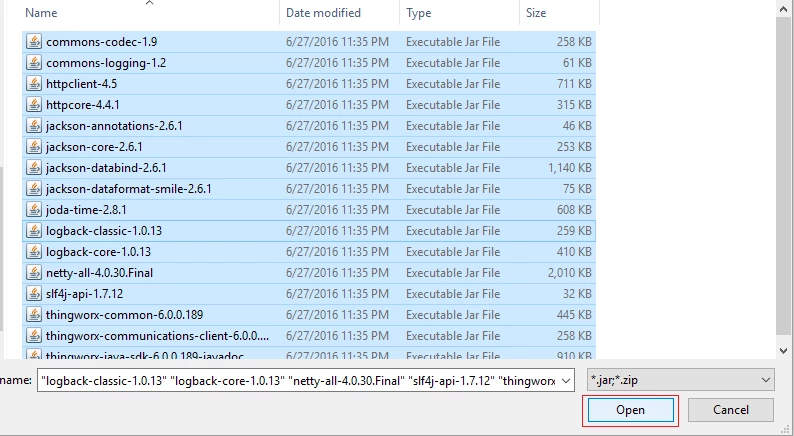Click the jar icon beside jackson-core-2.6.1

34,147
